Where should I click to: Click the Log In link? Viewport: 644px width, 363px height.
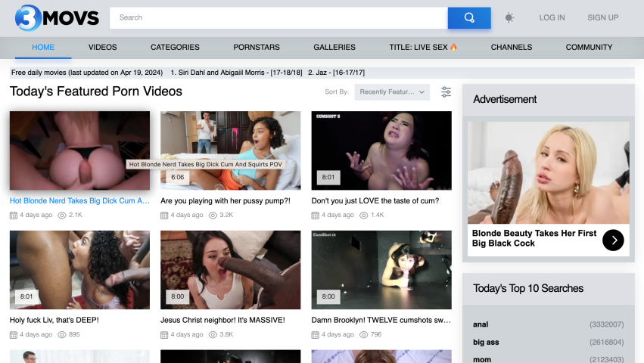point(552,17)
